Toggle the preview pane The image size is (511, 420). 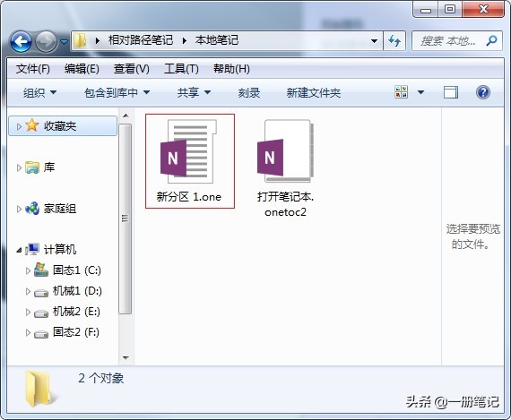(451, 92)
